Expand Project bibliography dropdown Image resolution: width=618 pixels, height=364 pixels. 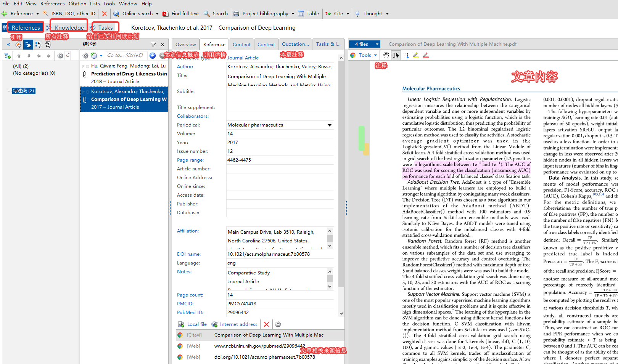point(293,14)
